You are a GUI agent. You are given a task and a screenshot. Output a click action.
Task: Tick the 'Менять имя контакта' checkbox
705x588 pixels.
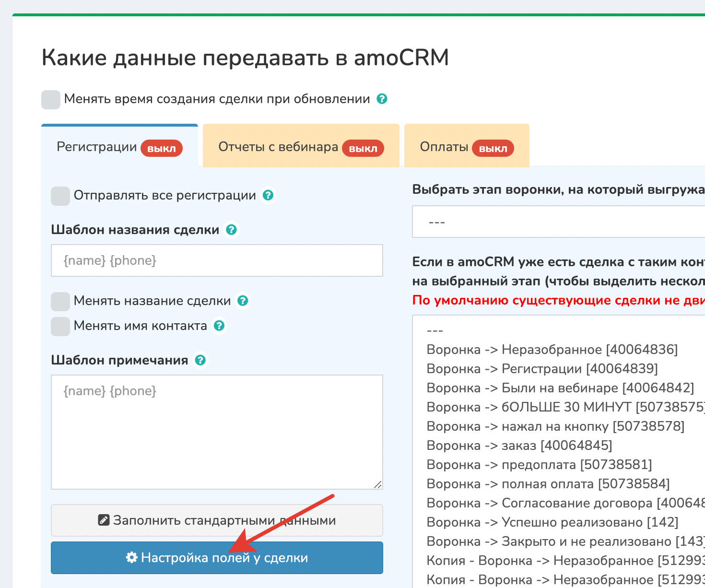tap(60, 326)
